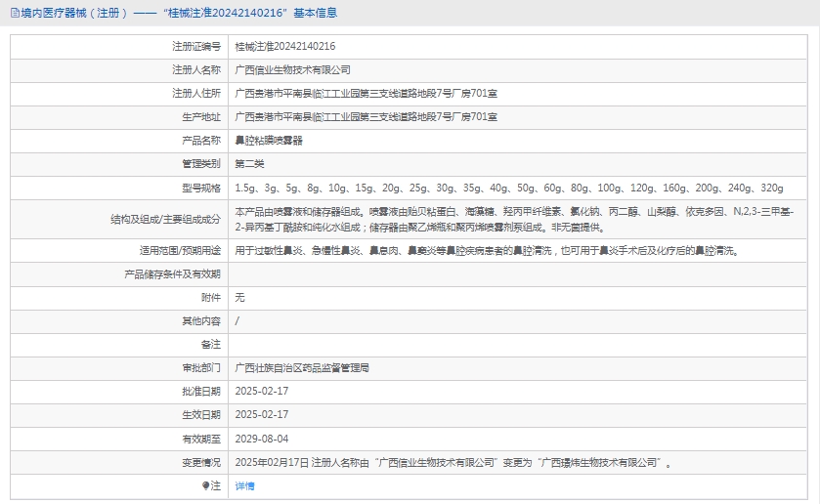Click the 批准日期 value 2025-02-17

tap(262, 392)
